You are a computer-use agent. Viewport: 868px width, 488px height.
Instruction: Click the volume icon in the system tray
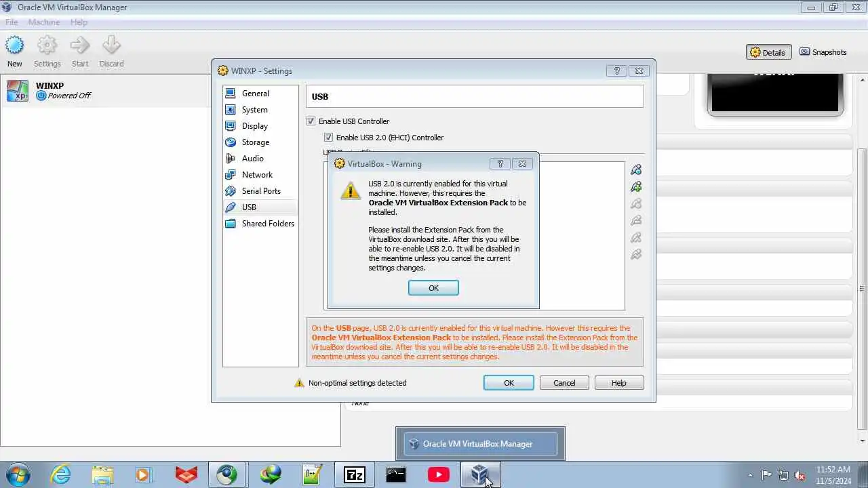[800, 475]
